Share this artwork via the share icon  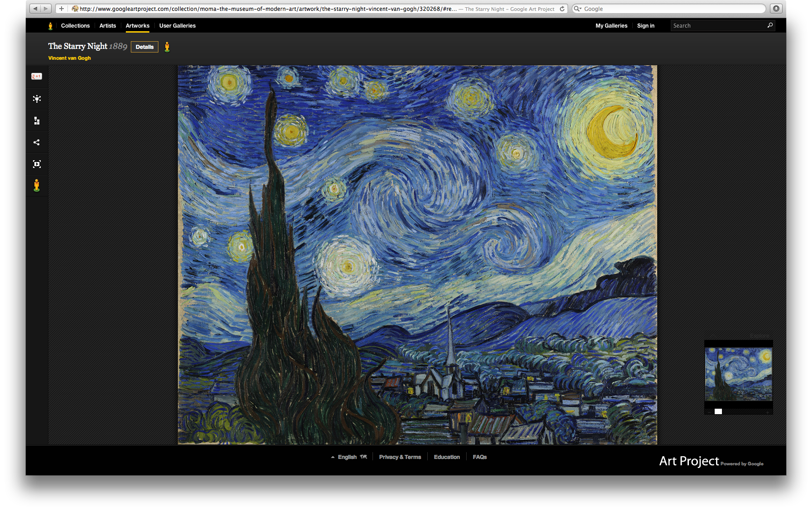36,142
